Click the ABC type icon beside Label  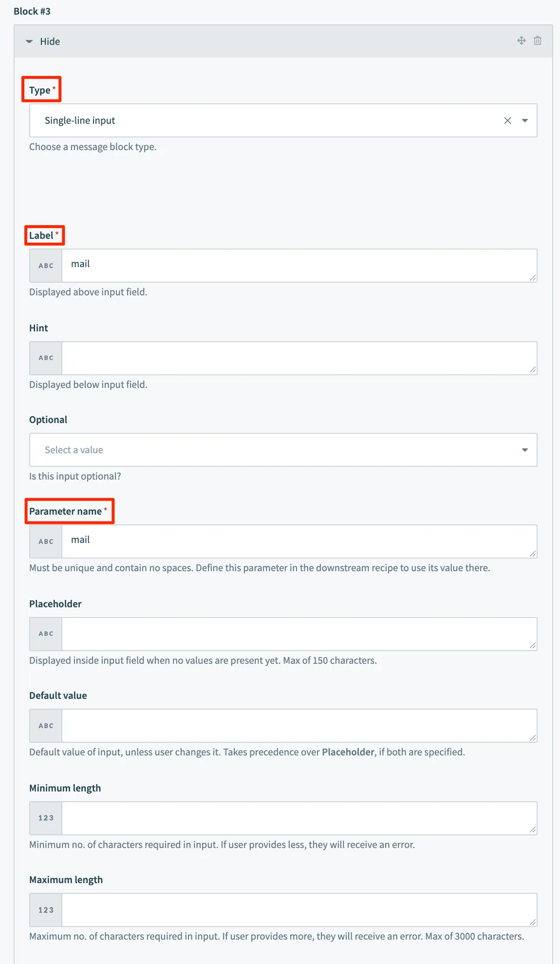pyautogui.click(x=46, y=266)
